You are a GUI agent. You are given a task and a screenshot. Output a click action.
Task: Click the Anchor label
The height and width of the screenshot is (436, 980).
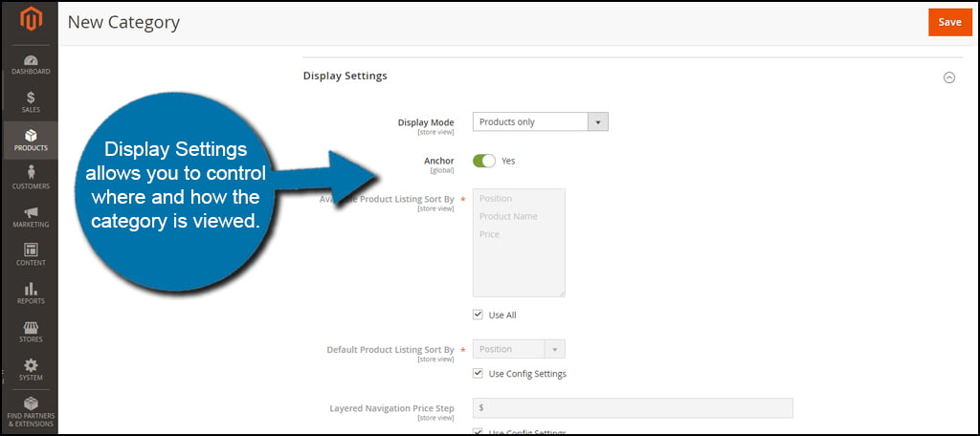click(439, 162)
